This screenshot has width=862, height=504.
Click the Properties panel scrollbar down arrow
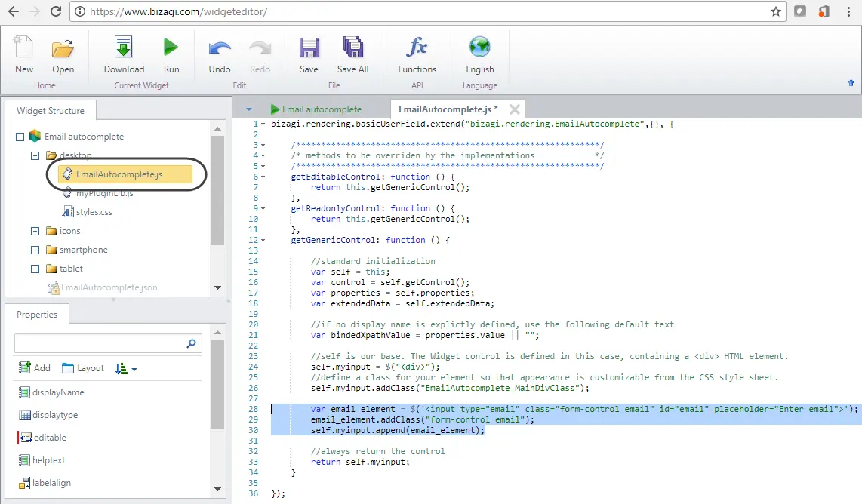coord(217,489)
